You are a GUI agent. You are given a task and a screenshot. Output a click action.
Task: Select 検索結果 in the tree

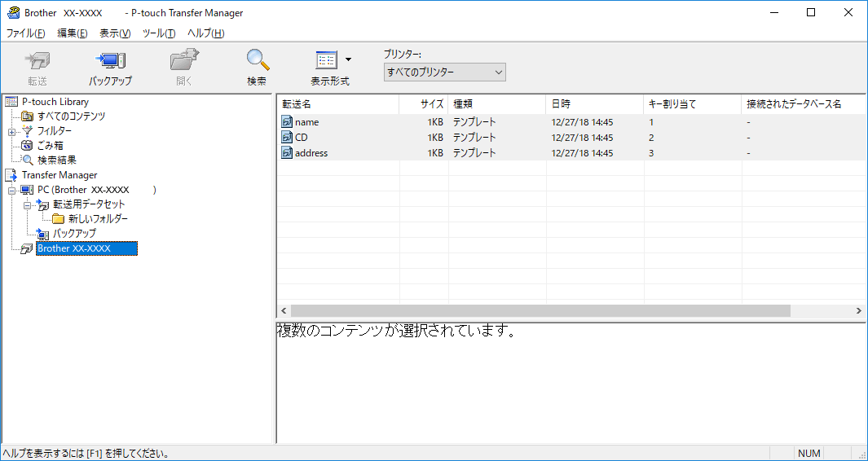point(56,160)
